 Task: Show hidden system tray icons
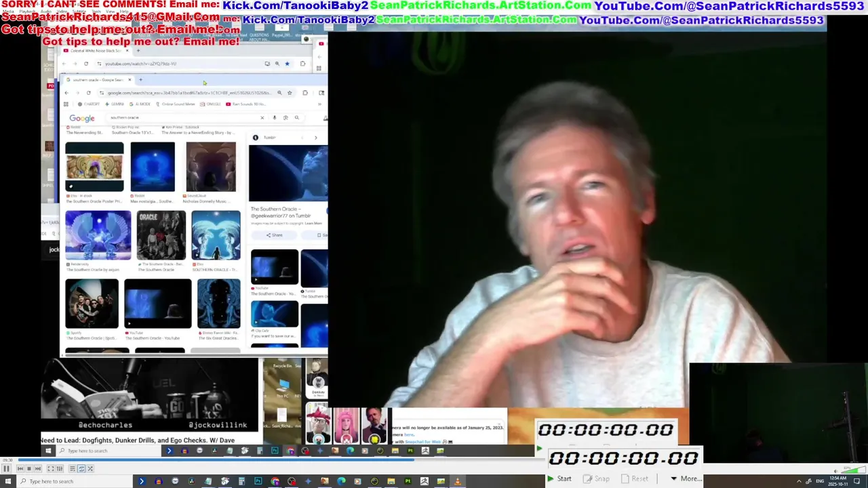coord(799,481)
